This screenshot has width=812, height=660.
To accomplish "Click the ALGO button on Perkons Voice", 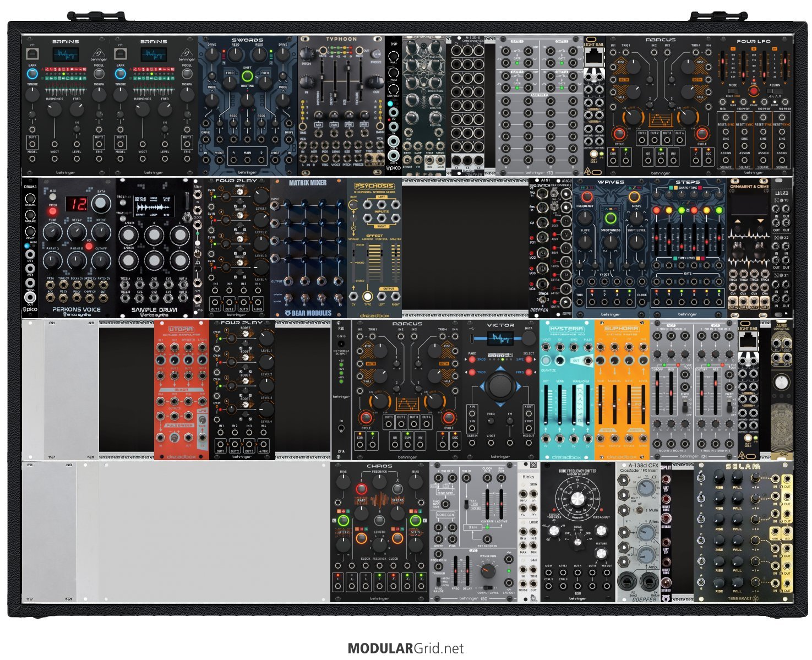I will 53,197.
